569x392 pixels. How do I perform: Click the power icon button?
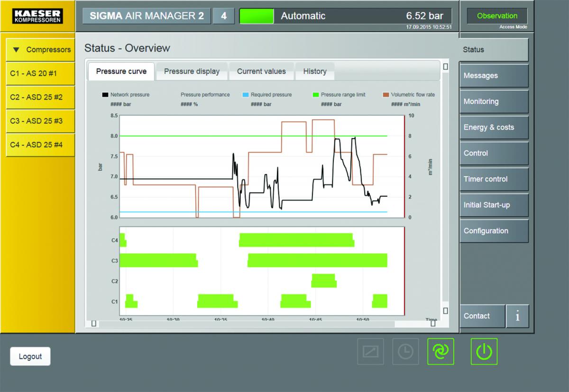(484, 351)
